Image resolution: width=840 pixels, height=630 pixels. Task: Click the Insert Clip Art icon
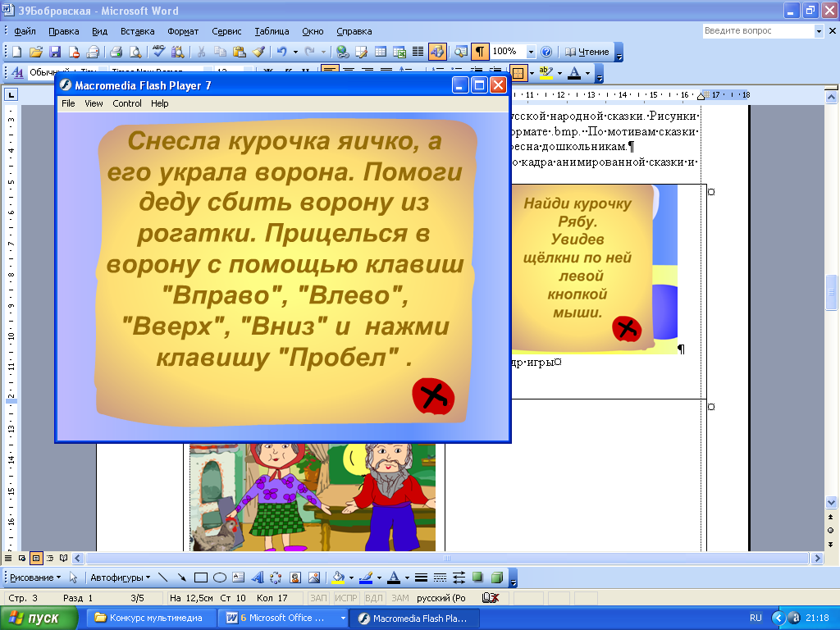[x=295, y=577]
